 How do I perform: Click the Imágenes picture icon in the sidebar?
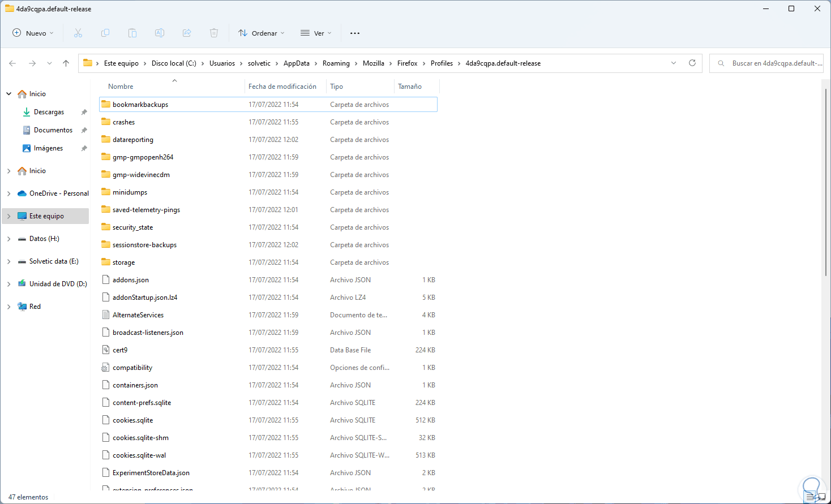(27, 148)
